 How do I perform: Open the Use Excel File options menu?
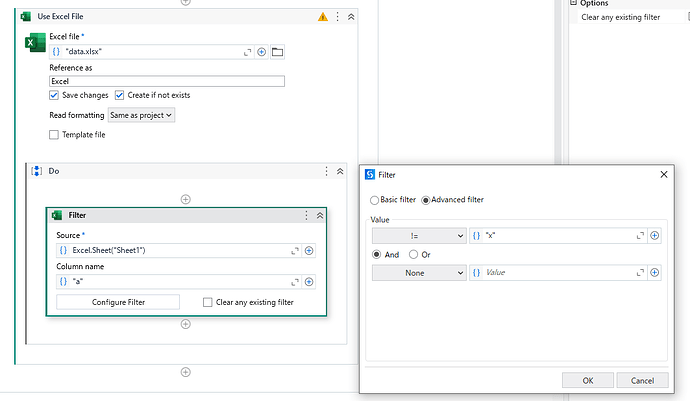[338, 17]
